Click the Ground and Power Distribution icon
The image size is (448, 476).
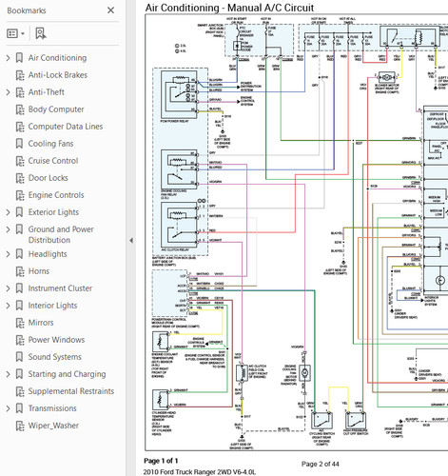click(19, 229)
